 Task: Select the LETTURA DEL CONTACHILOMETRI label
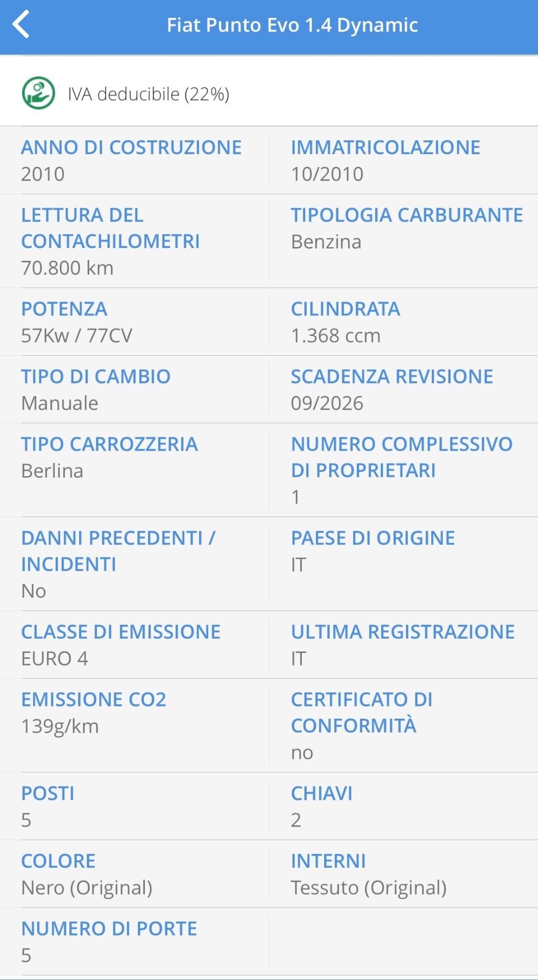(110, 229)
